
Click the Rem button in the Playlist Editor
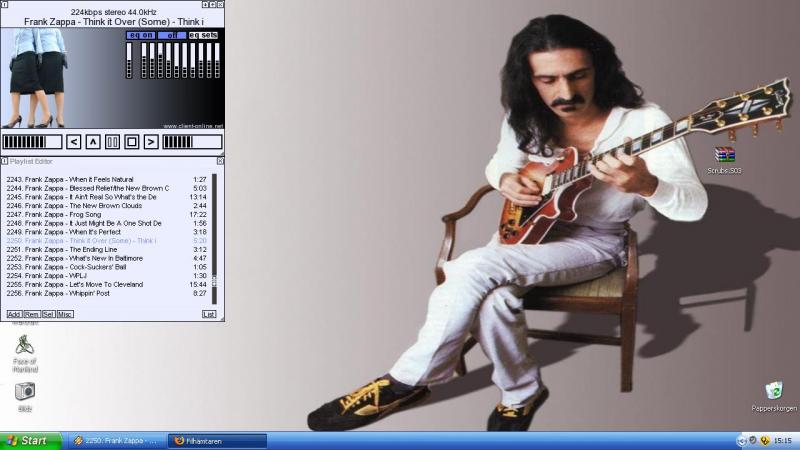click(x=31, y=314)
